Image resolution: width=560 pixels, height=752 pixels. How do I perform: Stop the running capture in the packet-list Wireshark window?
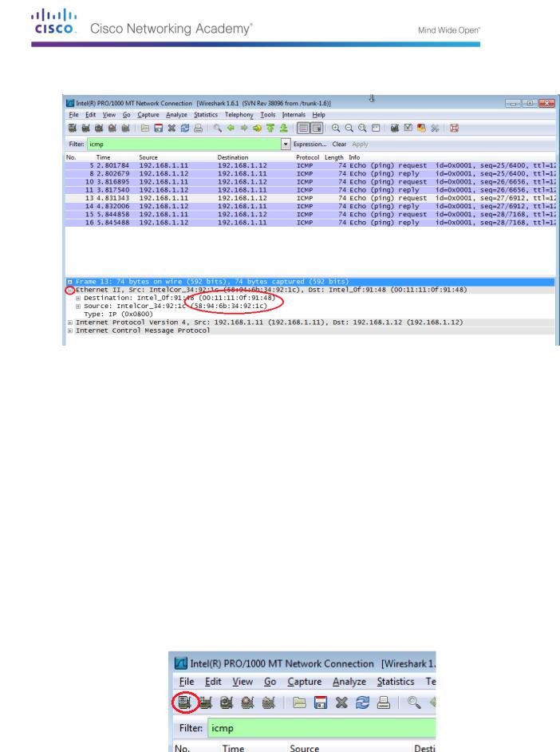pyautogui.click(x=112, y=128)
